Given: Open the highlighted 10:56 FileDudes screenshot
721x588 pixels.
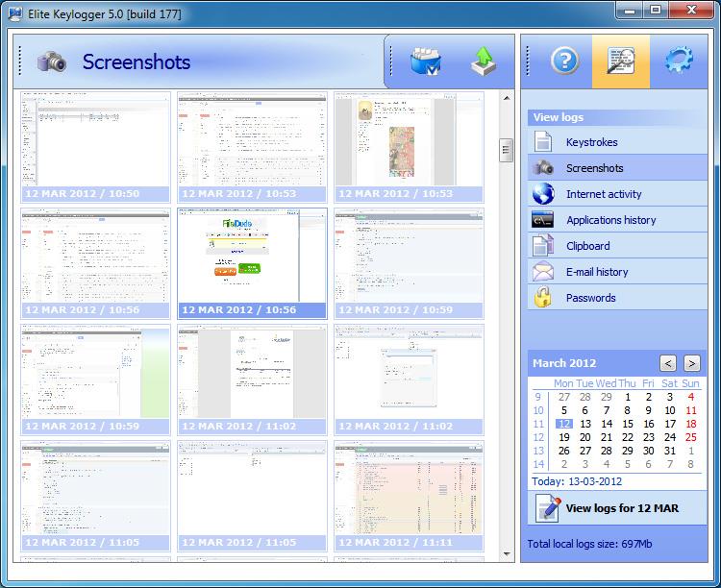Looking at the screenshot, I should pyautogui.click(x=252, y=256).
